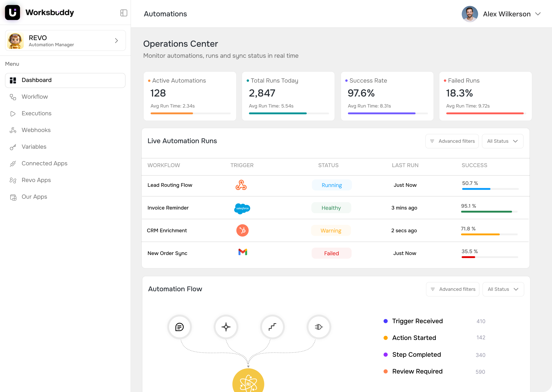Screen dimensions: 552x392
Task: Click the Total Runs Today card
Action: click(288, 96)
